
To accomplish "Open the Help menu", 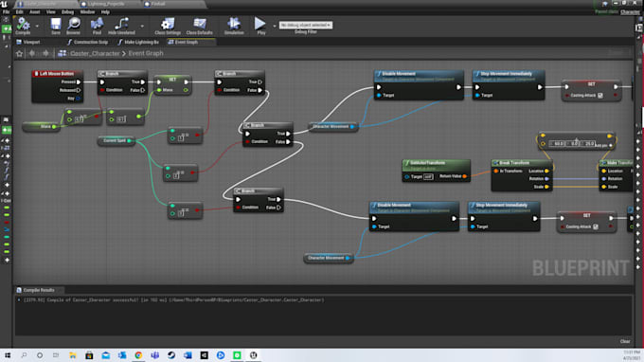I will (x=105, y=12).
